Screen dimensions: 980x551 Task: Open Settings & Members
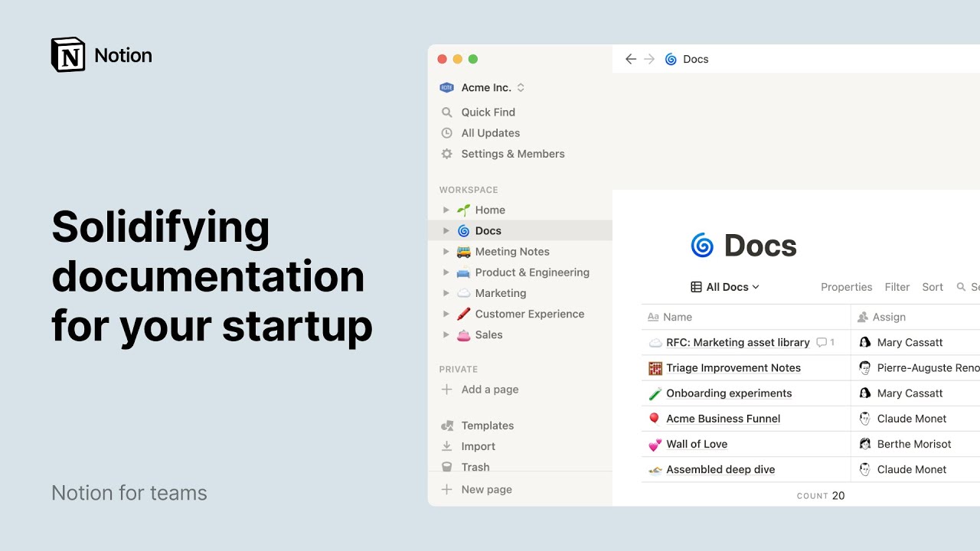pyautogui.click(x=512, y=154)
